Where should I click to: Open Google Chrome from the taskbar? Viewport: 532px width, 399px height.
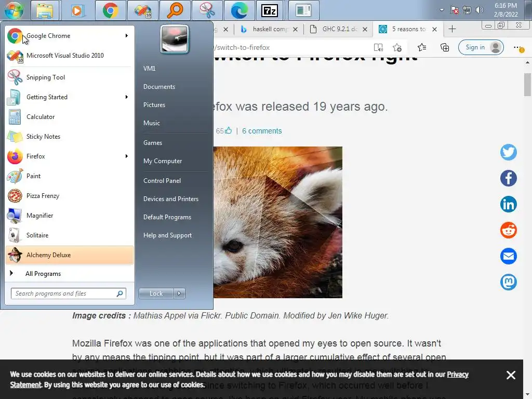click(110, 10)
